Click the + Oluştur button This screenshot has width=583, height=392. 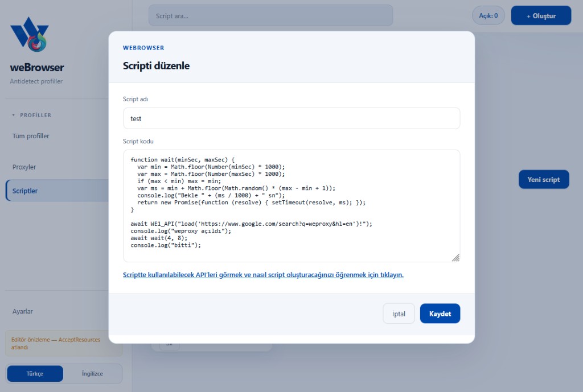tap(541, 15)
